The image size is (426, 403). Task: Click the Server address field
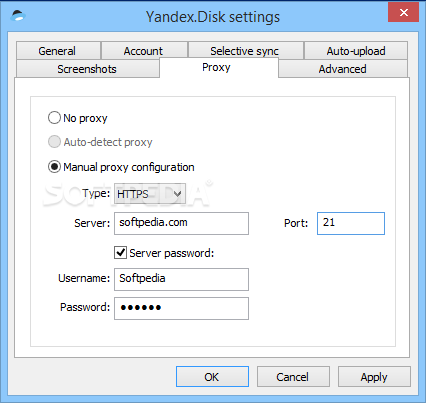pyautogui.click(x=181, y=223)
